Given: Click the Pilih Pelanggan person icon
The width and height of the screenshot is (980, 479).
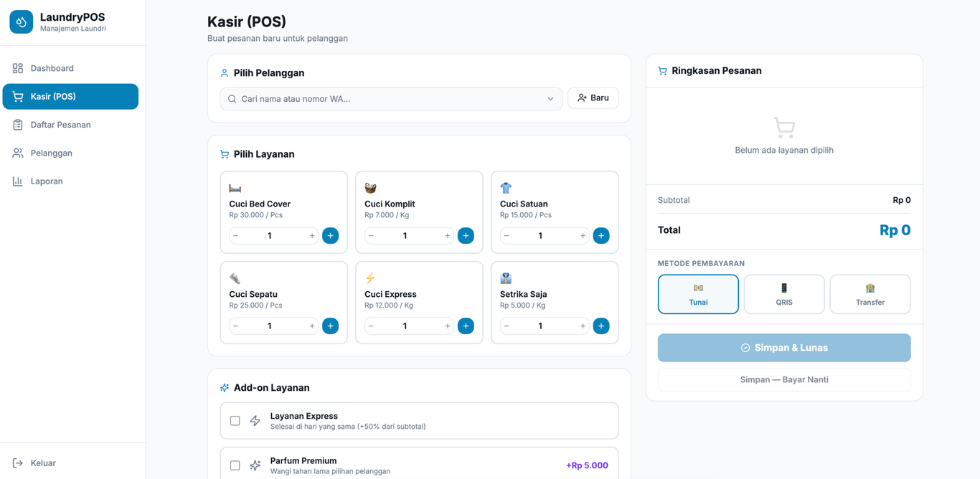Looking at the screenshot, I should [x=225, y=73].
